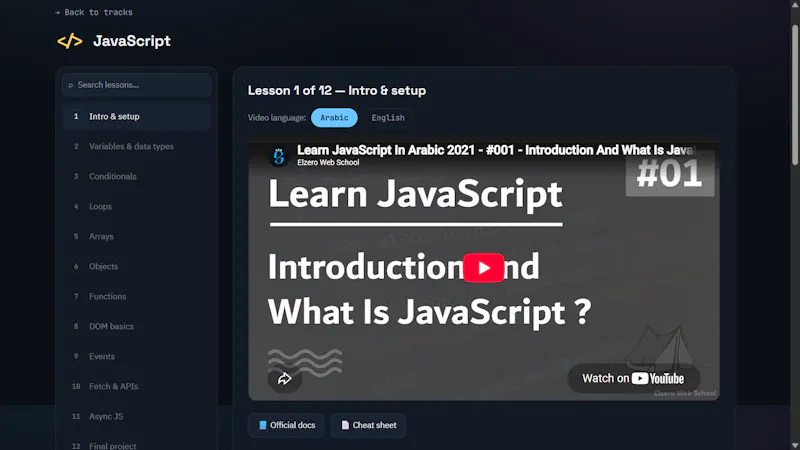Select lesson 1 Intro & setup
This screenshot has width=800, height=450.
137,116
